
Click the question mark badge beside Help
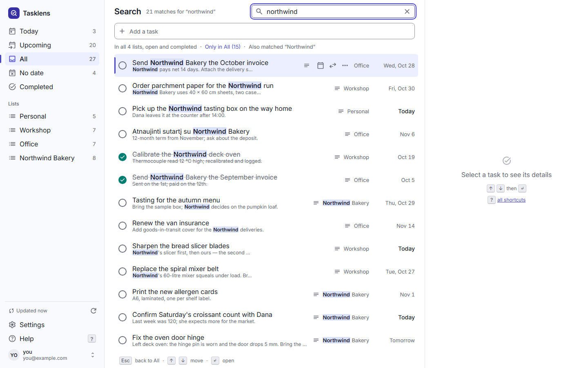point(92,339)
